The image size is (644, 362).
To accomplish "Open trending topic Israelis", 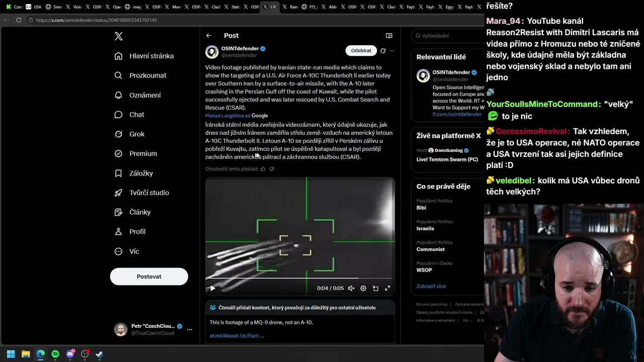I will tap(425, 228).
